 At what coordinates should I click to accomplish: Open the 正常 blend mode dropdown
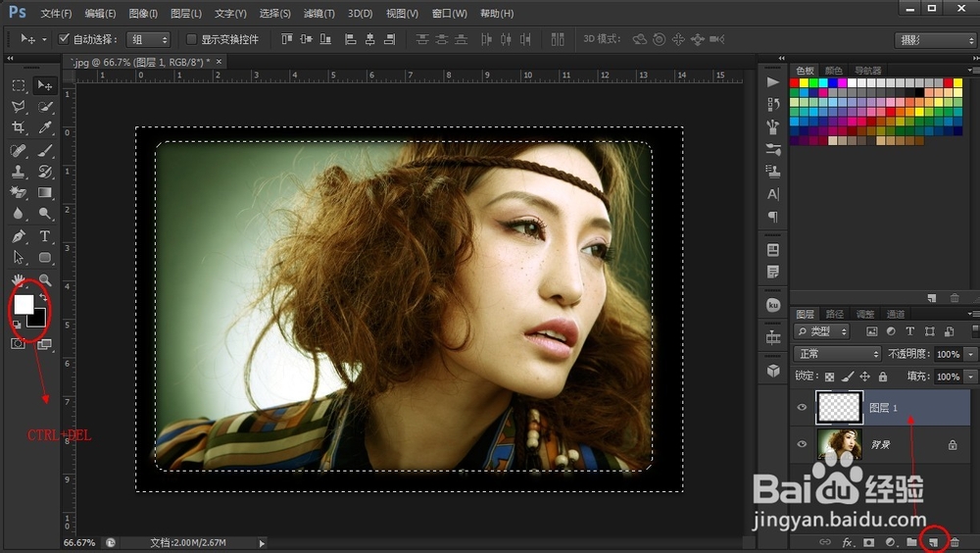[x=836, y=354]
